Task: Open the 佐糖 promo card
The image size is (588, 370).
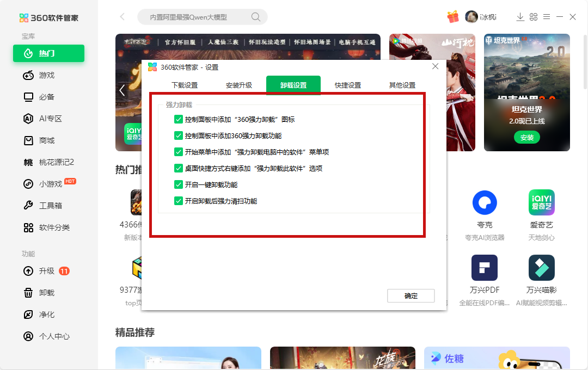Action: [497, 358]
